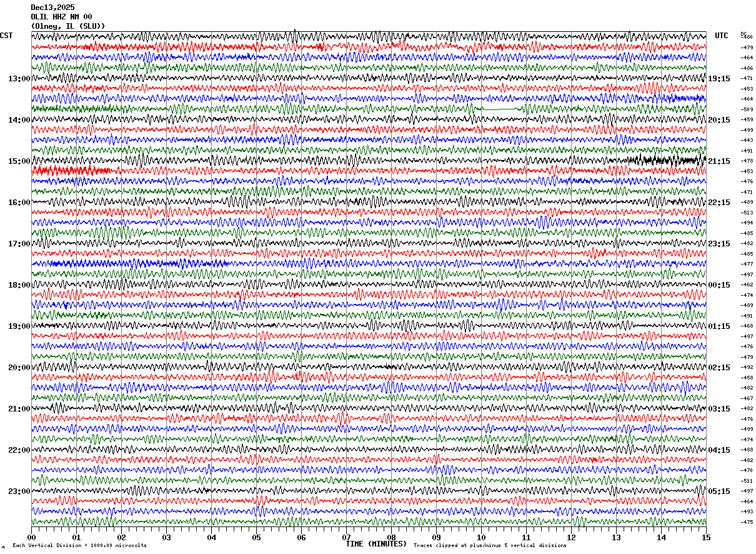Click the CST time label "16:00"
The image size is (756, 554).
[x=19, y=203]
